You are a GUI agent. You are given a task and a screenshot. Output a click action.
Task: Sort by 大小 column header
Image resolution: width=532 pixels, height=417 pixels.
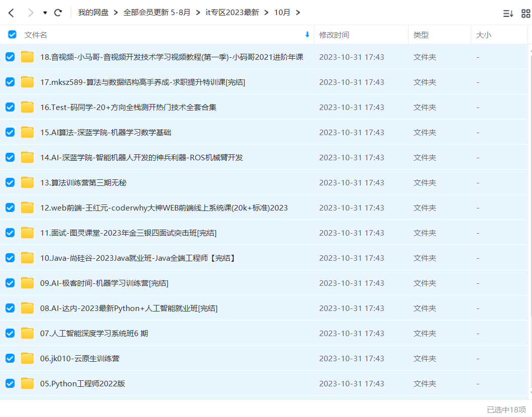[483, 35]
